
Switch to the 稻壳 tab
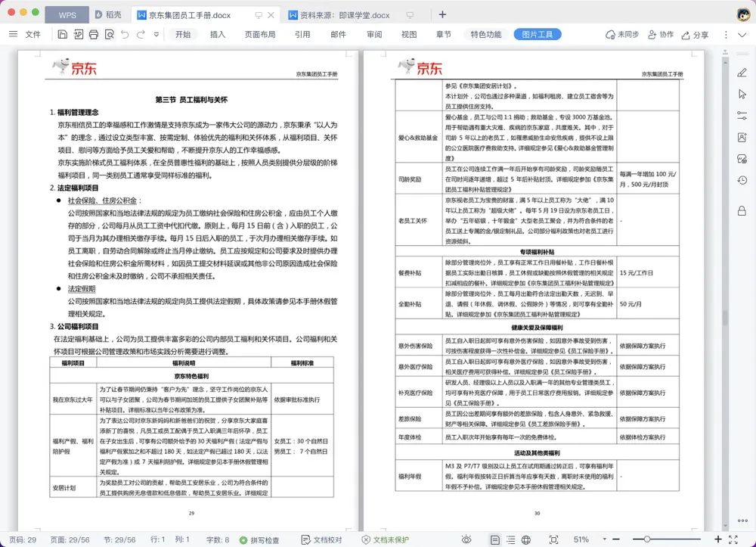tap(108, 15)
